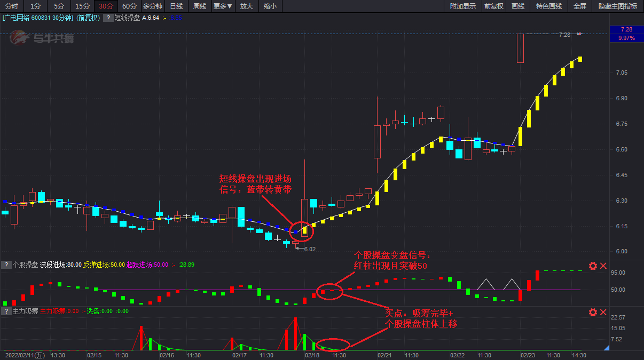Select the 15分 period tab
Image resolution: width=644 pixels, height=360 pixels.
[82, 6]
